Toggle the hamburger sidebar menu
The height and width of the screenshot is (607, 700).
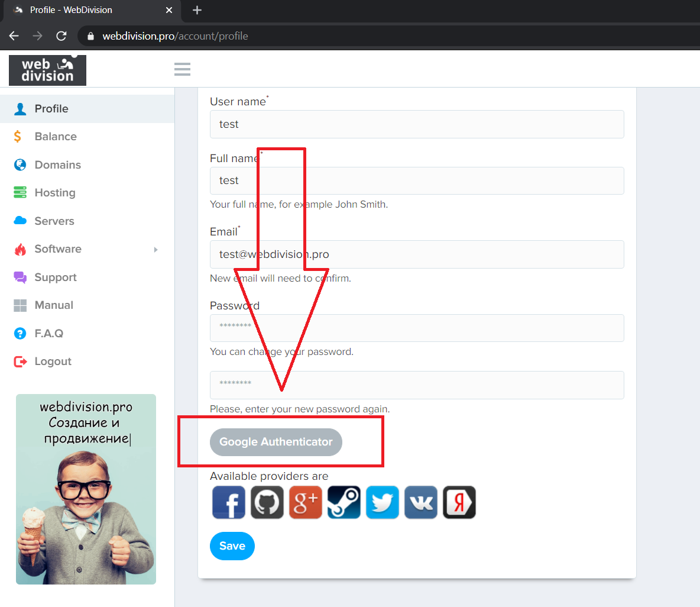(182, 69)
